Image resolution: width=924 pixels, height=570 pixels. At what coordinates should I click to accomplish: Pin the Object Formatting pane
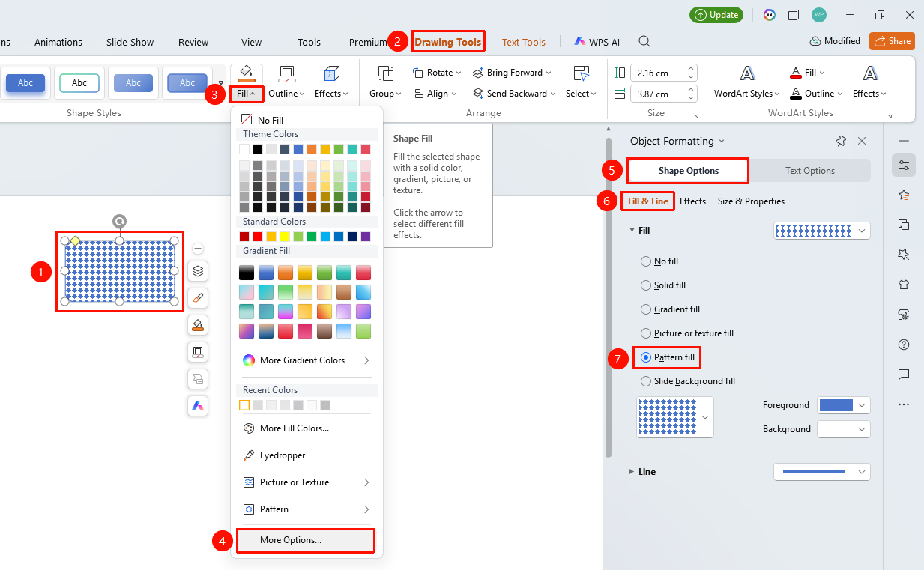pos(841,141)
